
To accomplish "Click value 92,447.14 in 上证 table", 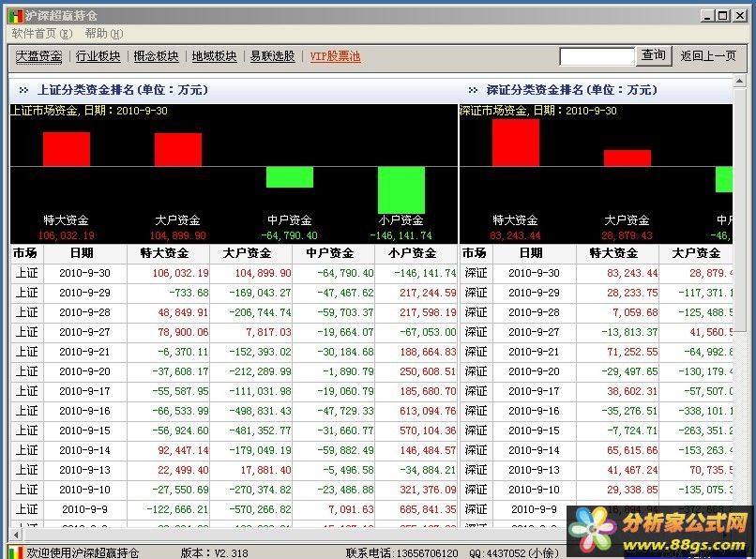I will [x=183, y=450].
